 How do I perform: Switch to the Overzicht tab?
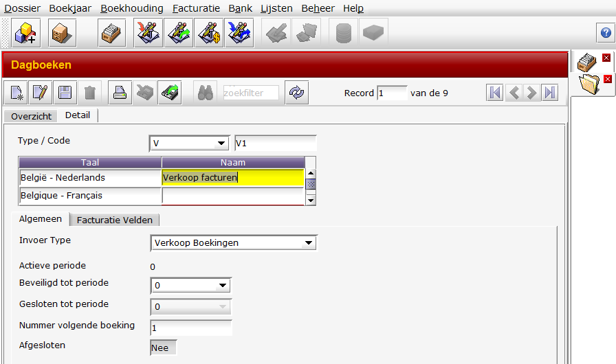pyautogui.click(x=31, y=116)
